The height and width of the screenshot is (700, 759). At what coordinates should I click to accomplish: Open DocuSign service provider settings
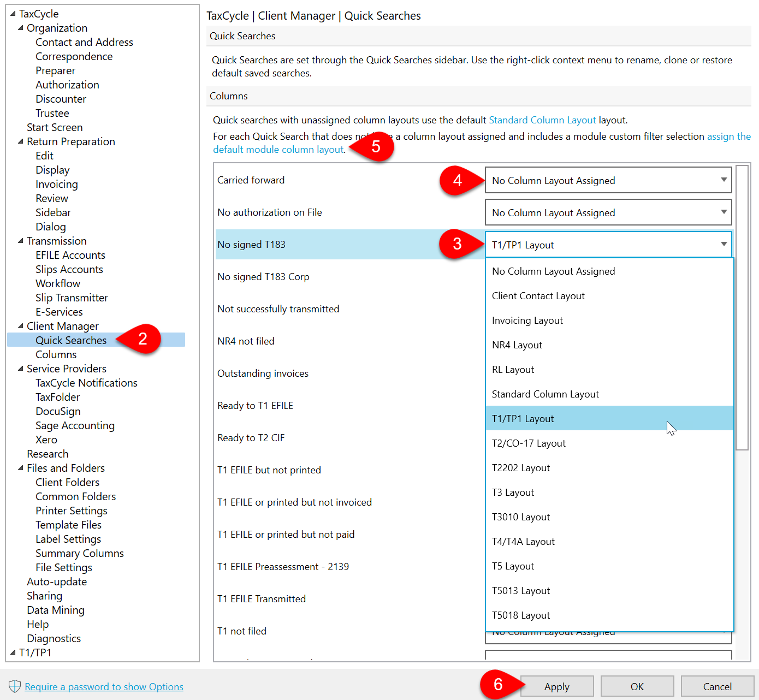58,411
